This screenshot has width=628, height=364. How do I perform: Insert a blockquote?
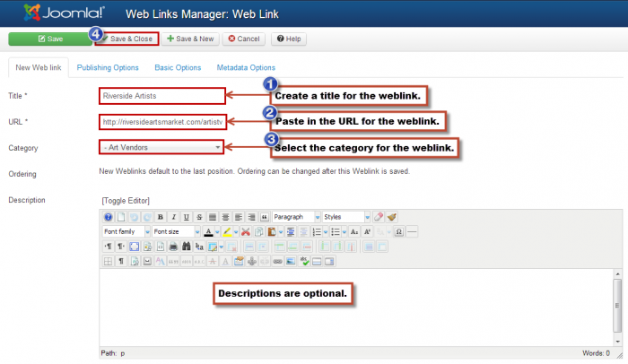pos(265,217)
